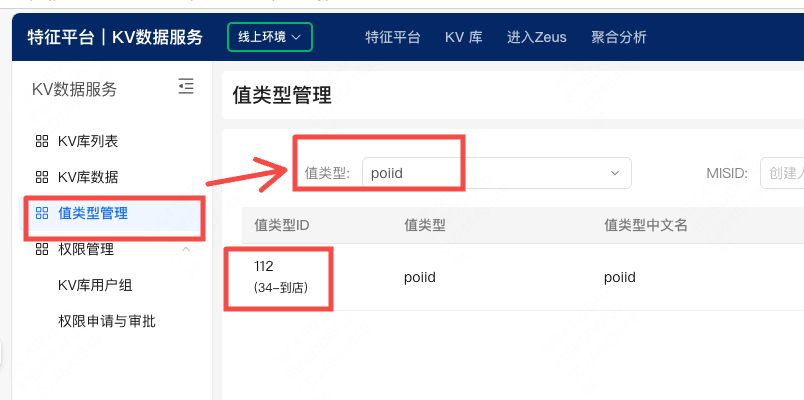
Task: Open the 线上环境 environment dropdown
Action: coord(270,37)
